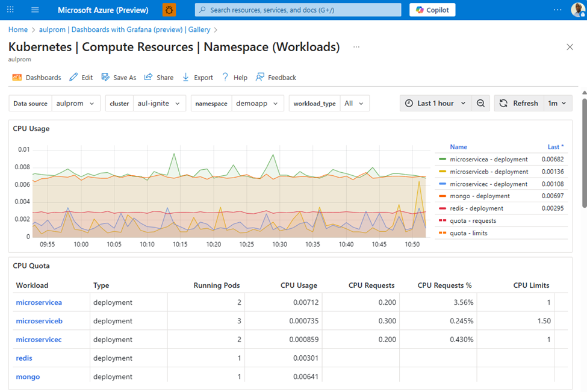Click the CPU Usage panel title
The image size is (587, 392).
coord(31,128)
